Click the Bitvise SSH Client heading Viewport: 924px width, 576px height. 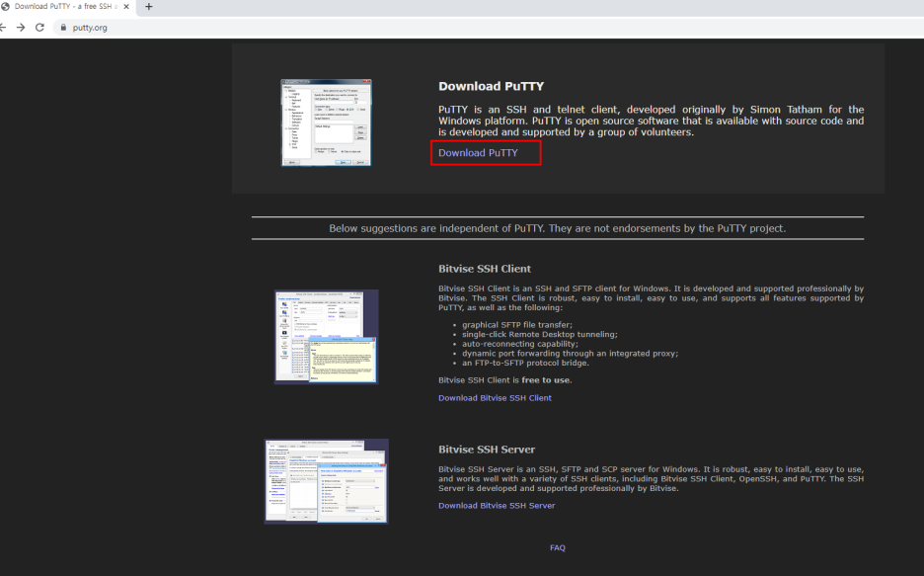click(485, 269)
